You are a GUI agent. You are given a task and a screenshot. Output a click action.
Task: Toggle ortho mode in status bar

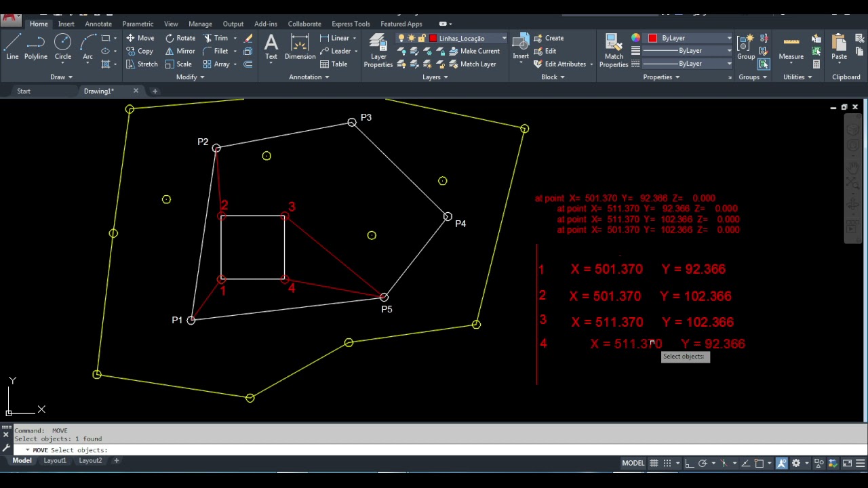pos(689,464)
